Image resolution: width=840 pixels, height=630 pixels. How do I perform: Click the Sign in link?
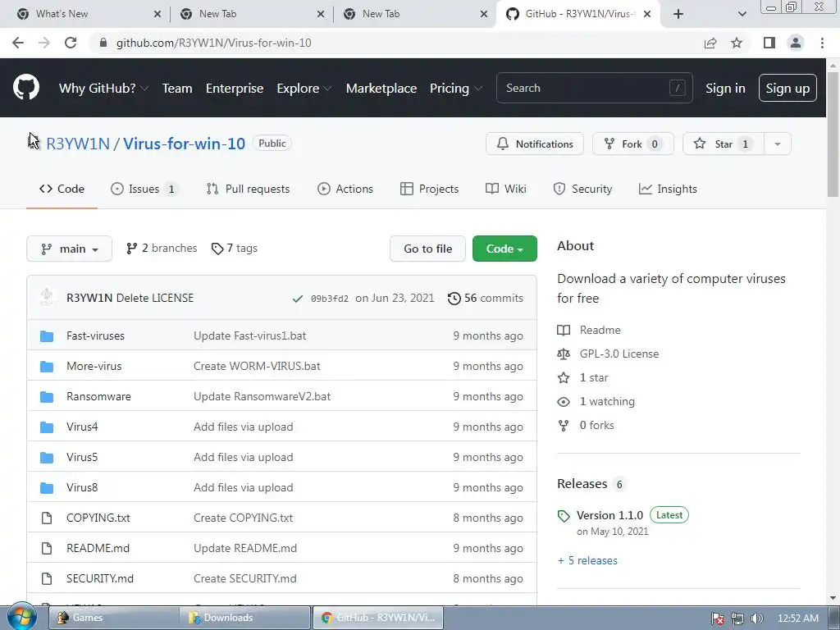pos(725,89)
